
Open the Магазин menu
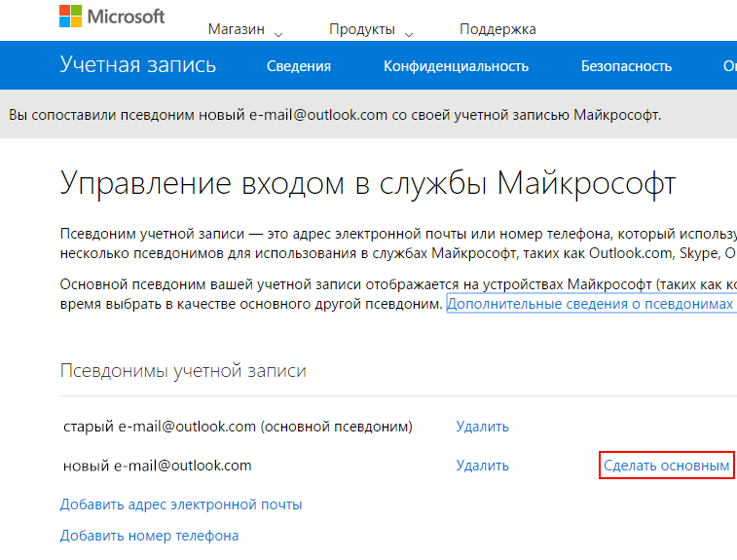pyautogui.click(x=237, y=29)
